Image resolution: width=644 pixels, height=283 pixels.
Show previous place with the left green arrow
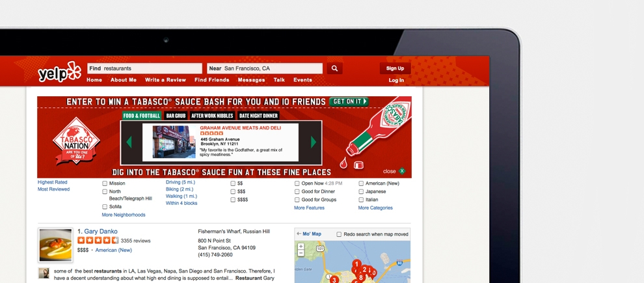point(129,142)
